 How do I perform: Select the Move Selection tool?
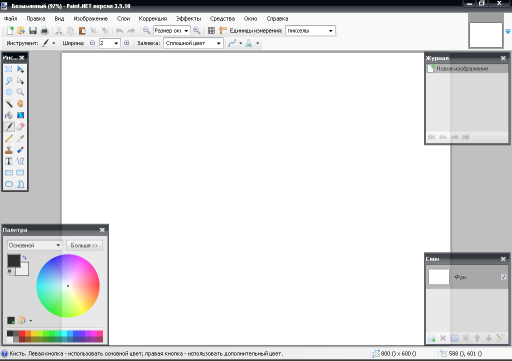pos(20,81)
